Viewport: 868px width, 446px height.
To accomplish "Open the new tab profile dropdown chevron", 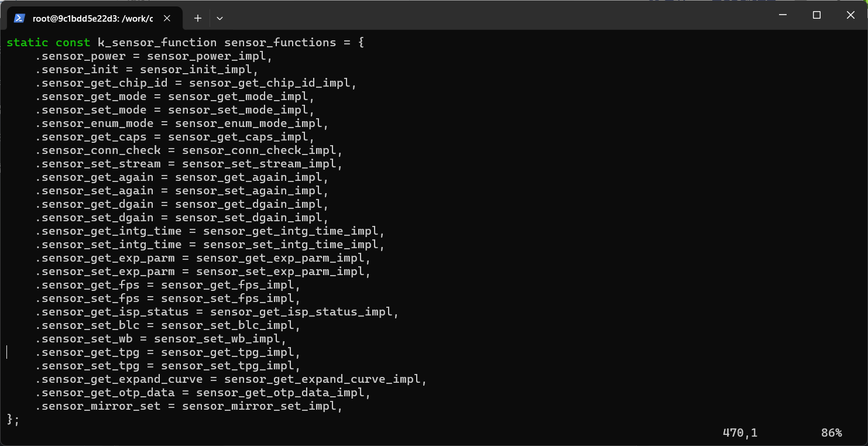I will point(219,18).
